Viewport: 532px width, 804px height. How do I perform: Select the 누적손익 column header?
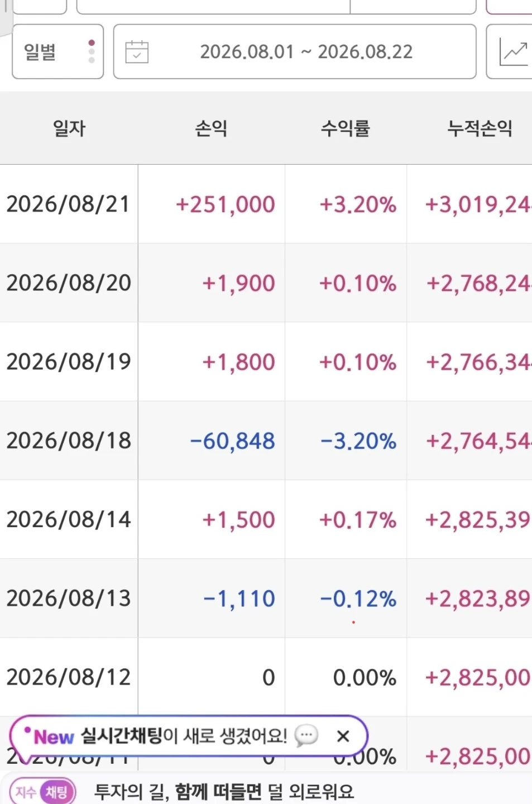click(x=480, y=128)
